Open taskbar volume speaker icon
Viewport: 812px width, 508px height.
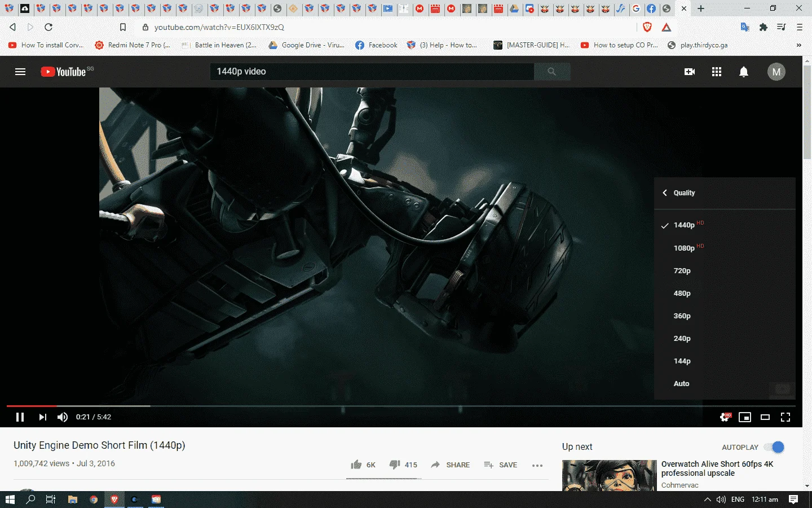point(721,500)
